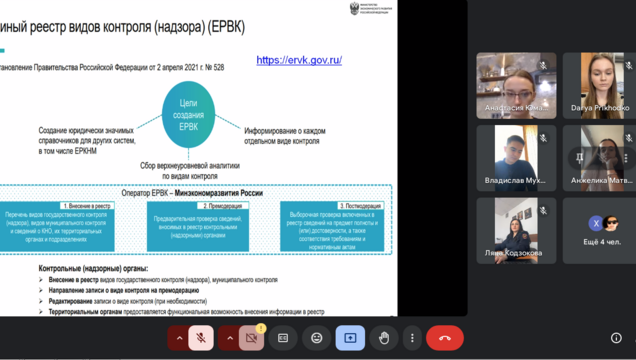
Task: Open the emoji reactions button
Action: click(316, 338)
